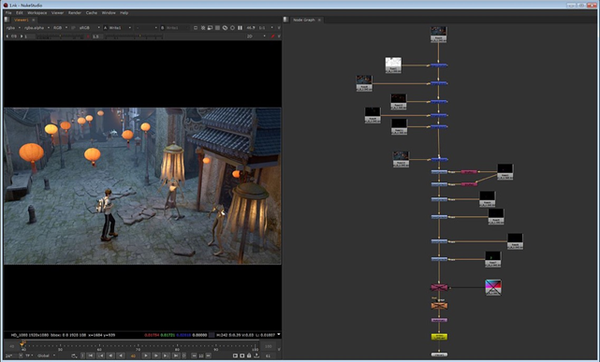This screenshot has width=600, height=362.
Task: Toggle the clipping warning icon in viewer toolbar
Action: 195,28
